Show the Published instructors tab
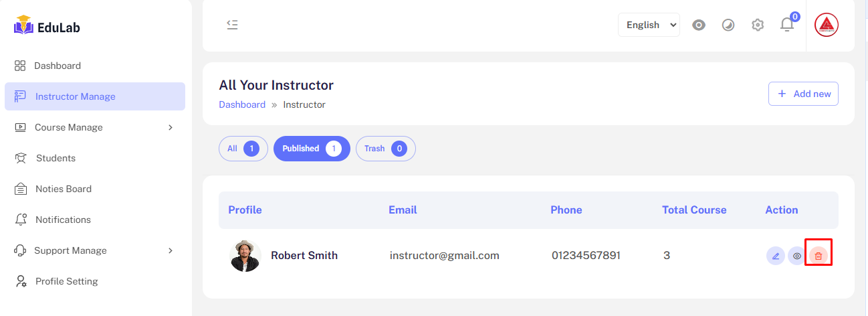This screenshot has height=316, width=868. [312, 149]
